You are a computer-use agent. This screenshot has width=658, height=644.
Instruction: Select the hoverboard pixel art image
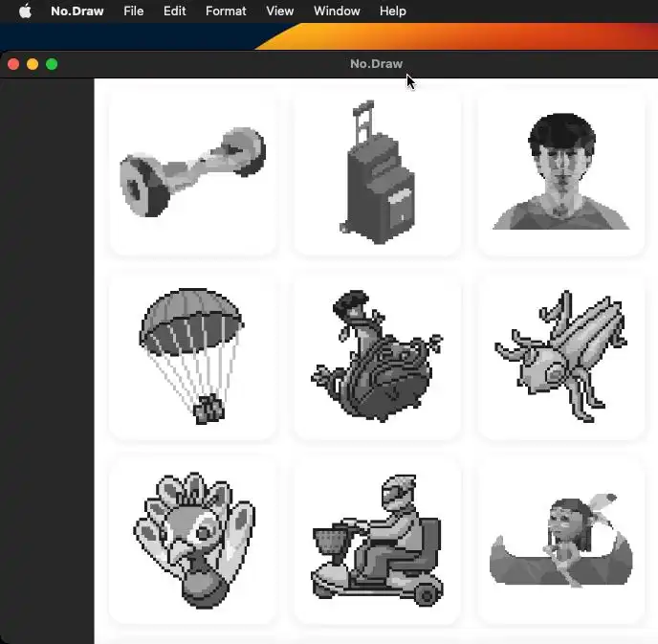[x=192, y=171]
